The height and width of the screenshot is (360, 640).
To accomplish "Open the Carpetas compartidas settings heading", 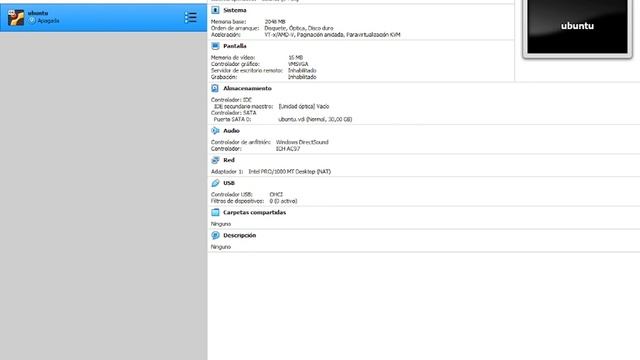I will 255,212.
